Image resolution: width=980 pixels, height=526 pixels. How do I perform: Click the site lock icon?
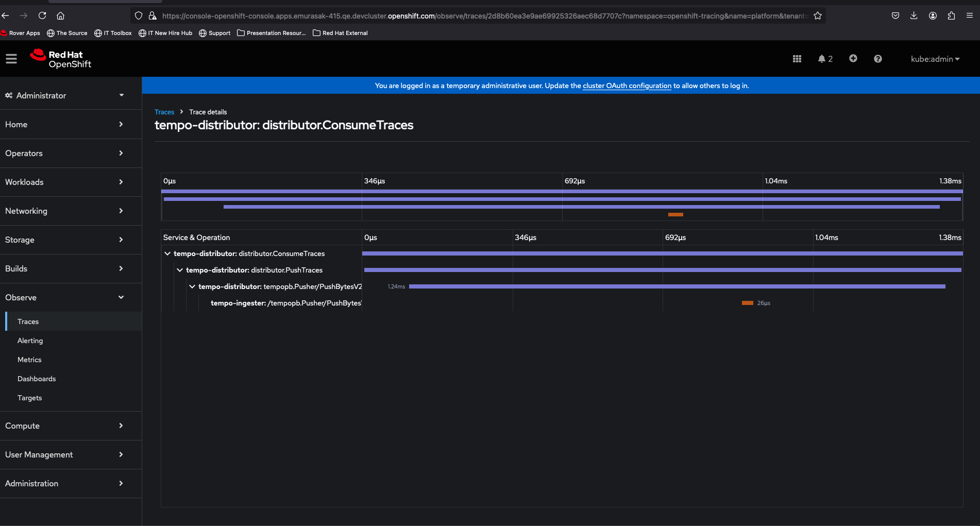(153, 16)
